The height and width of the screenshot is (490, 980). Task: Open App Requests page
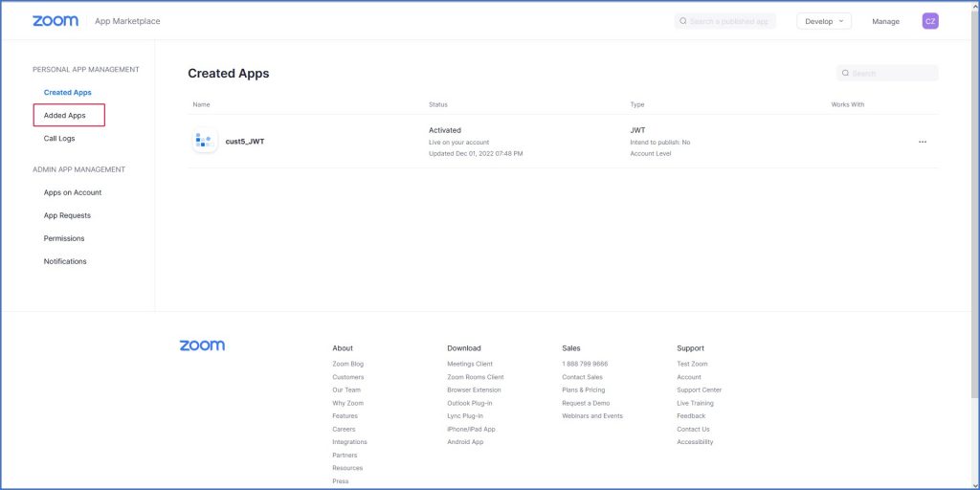67,215
